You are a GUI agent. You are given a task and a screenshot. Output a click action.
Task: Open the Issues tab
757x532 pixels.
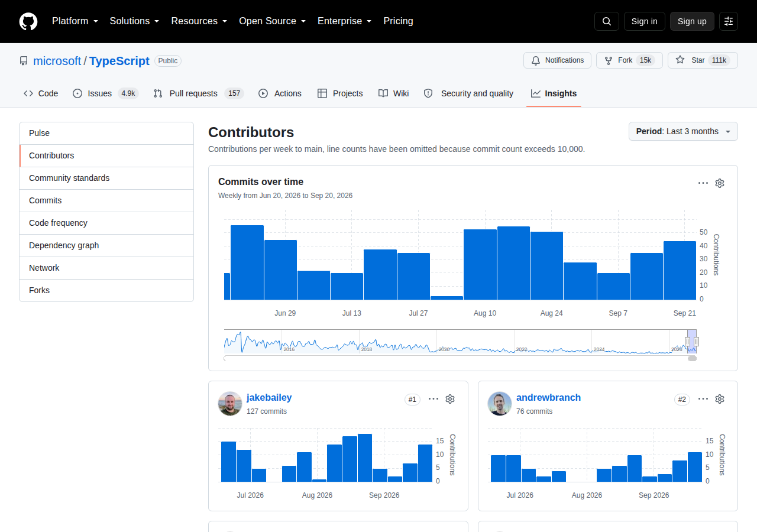point(106,93)
